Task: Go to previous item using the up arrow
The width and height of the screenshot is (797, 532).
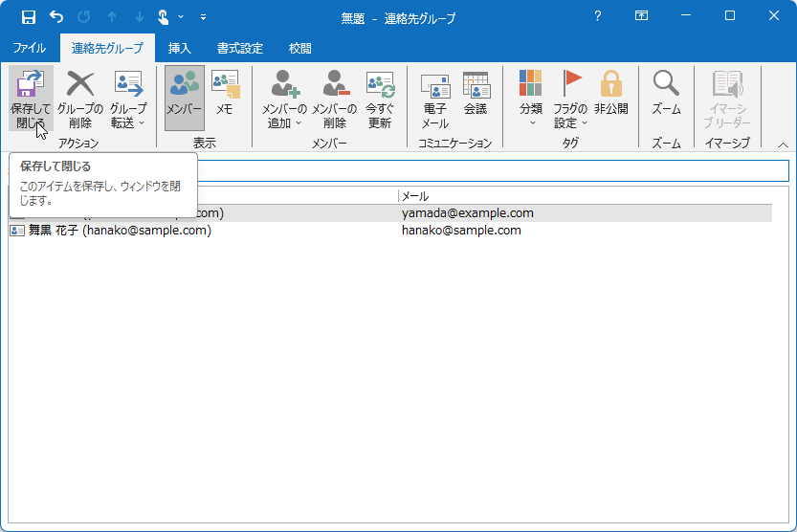Action: pyautogui.click(x=112, y=17)
